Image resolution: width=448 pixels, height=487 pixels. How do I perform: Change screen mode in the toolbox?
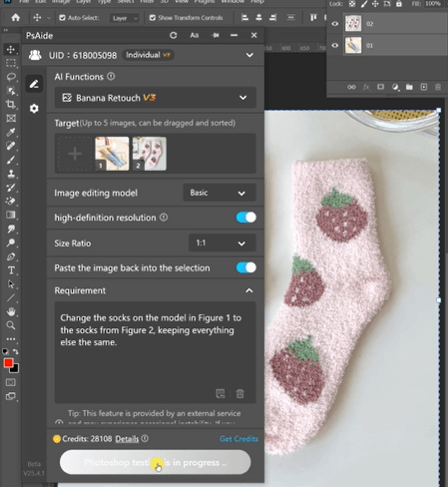[11, 396]
